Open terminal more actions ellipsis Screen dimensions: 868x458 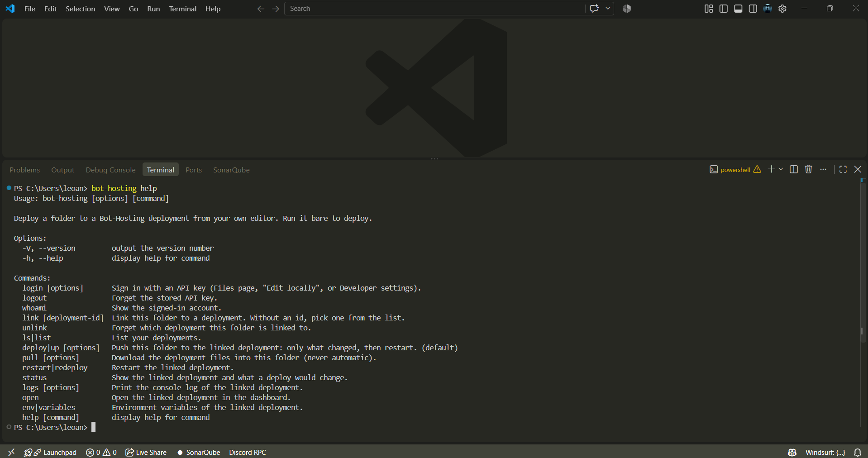point(823,169)
